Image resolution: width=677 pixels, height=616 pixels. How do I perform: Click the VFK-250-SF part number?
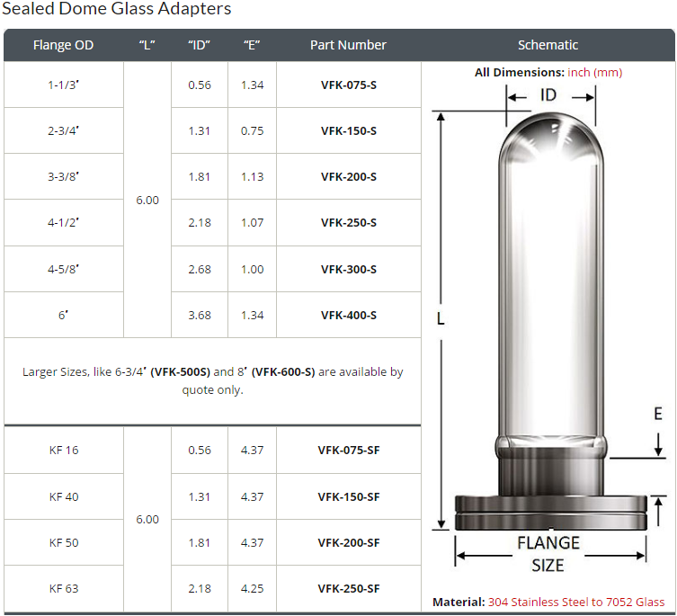pyautogui.click(x=348, y=588)
